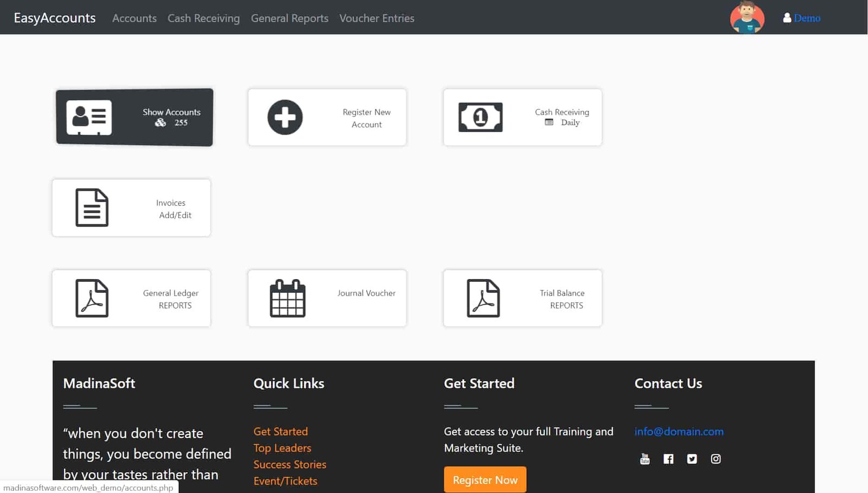Open the Facebook social icon
The width and height of the screenshot is (868, 493).
click(668, 459)
